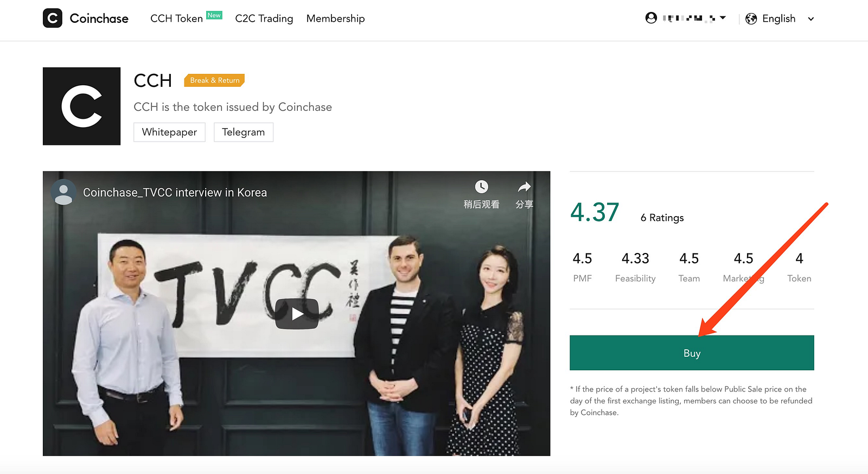Play the TVCC interview video

point(297,314)
